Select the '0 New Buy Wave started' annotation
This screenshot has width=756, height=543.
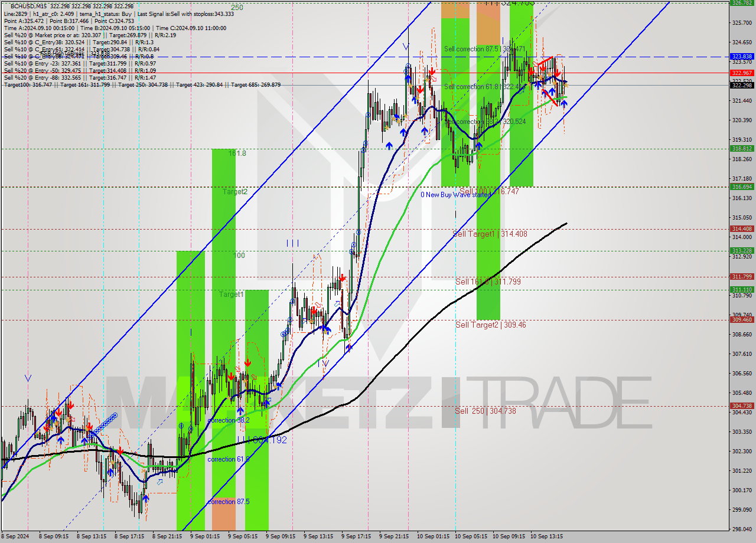pos(455,194)
